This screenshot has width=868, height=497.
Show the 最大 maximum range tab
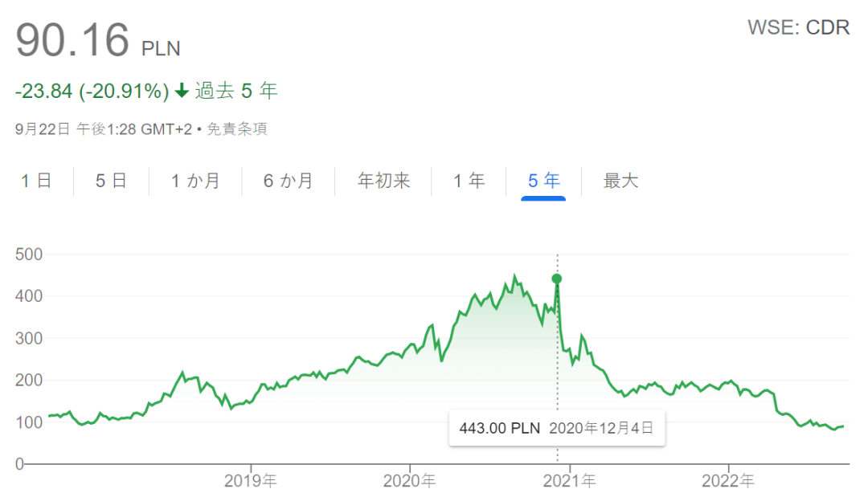click(x=620, y=181)
